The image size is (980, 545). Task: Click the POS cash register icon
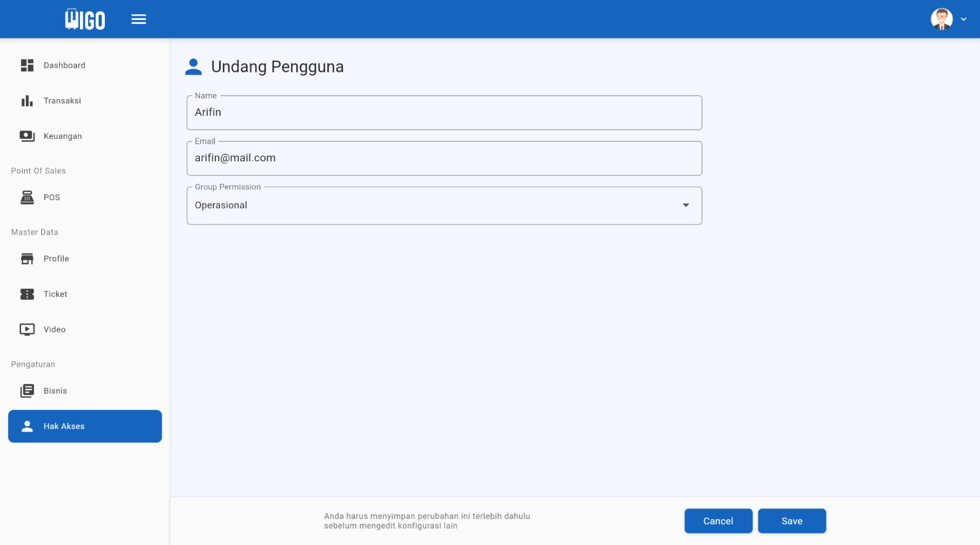tap(27, 197)
